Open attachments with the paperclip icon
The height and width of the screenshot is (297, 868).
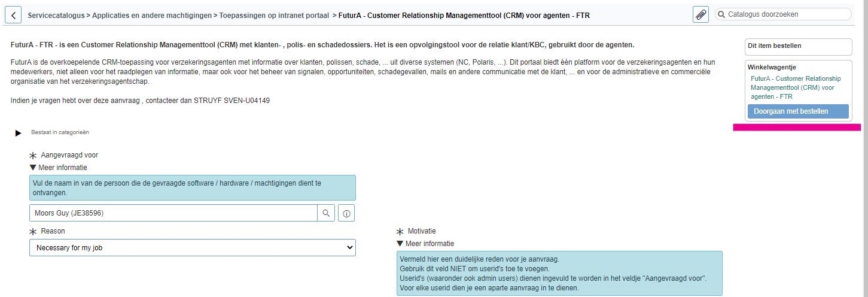[701, 15]
